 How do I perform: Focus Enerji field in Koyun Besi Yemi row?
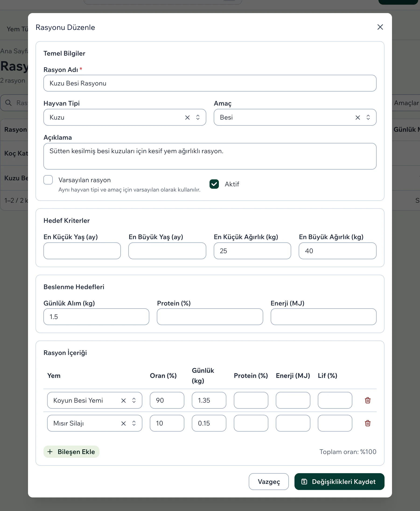tap(293, 400)
